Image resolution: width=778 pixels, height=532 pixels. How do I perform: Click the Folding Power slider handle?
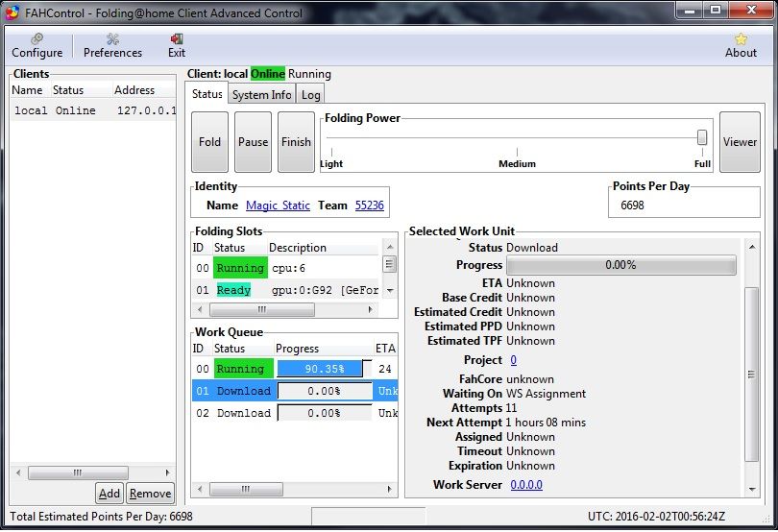click(x=701, y=137)
